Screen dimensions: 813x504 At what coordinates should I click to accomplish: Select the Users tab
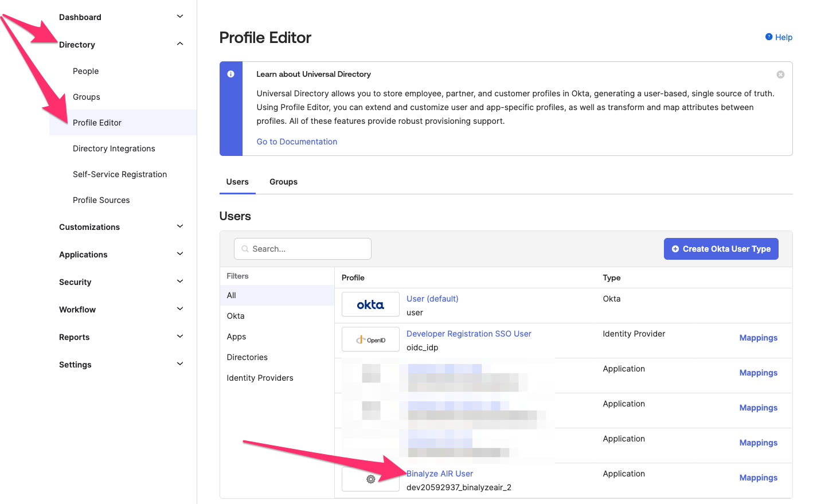237,182
